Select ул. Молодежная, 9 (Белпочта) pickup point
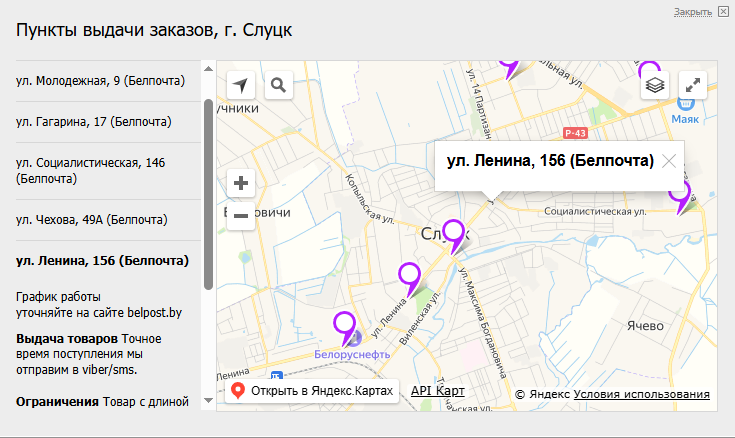The width and height of the screenshot is (735, 438). [x=101, y=81]
